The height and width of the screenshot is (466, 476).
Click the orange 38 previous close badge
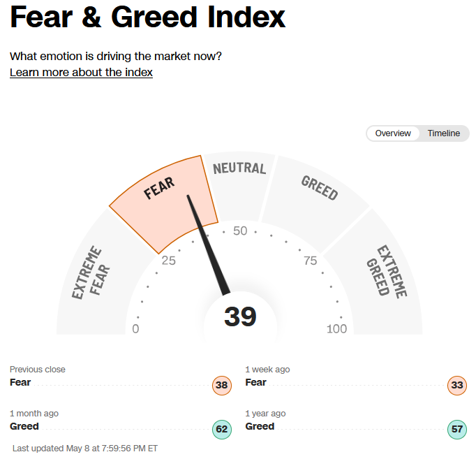222,385
